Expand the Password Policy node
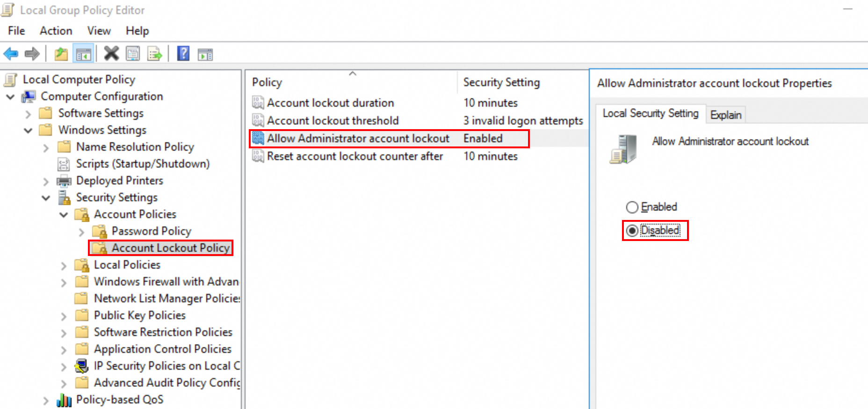Screen dimensions: 868x409 81,232
